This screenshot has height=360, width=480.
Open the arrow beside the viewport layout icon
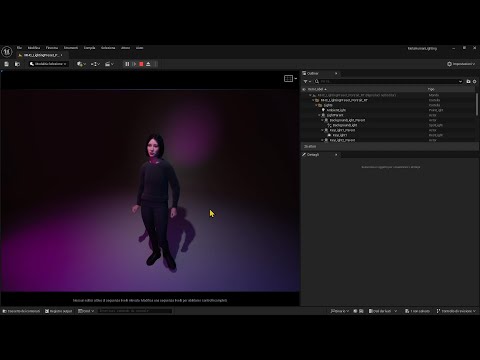click(296, 79)
